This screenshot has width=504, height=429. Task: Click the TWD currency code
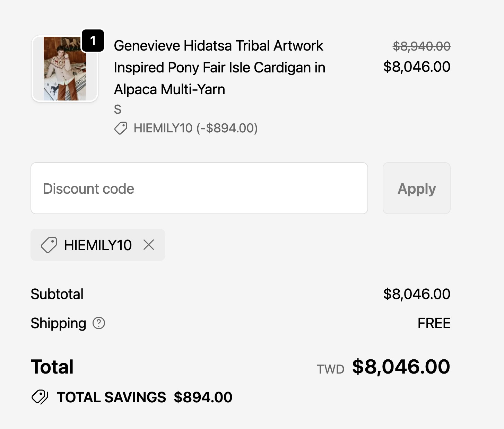(x=330, y=369)
